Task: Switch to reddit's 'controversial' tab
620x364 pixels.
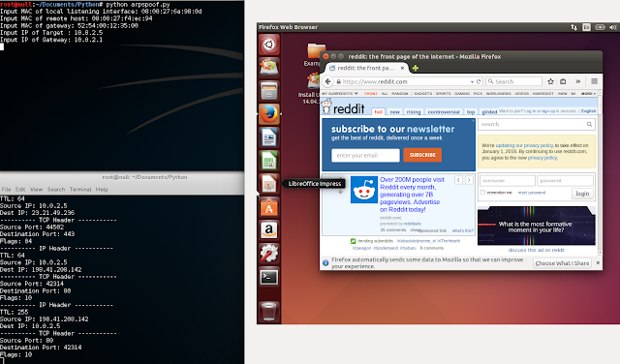Action: point(444,112)
